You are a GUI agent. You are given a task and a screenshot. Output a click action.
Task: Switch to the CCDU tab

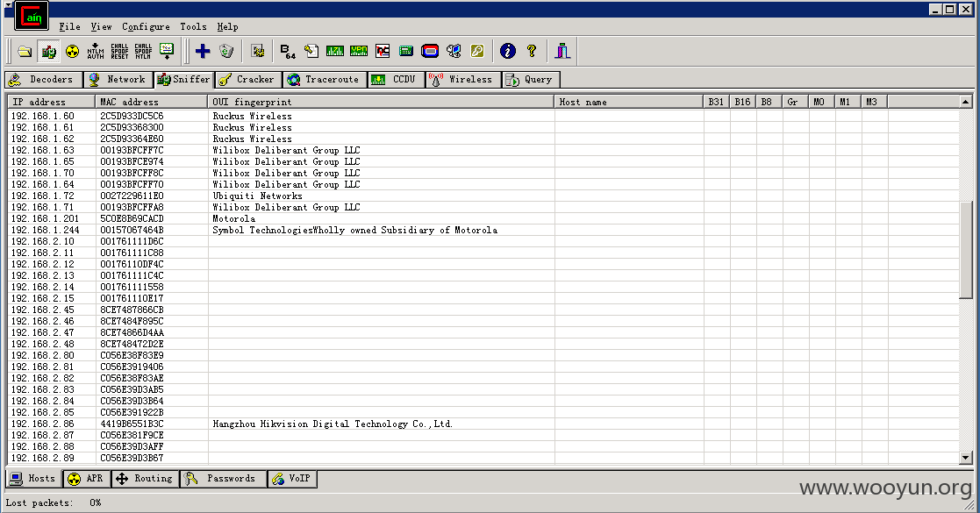pos(396,79)
